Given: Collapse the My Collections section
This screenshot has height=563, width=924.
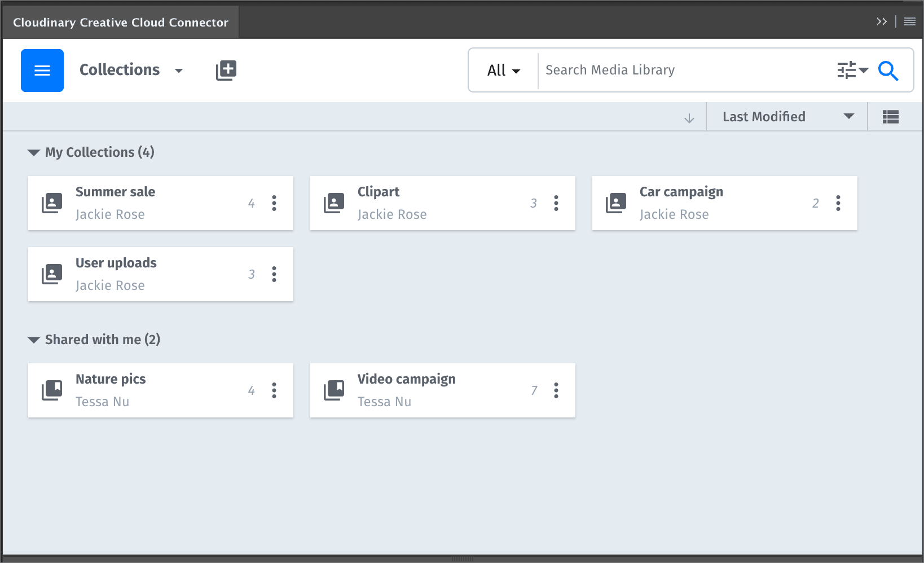Looking at the screenshot, I should (x=33, y=152).
